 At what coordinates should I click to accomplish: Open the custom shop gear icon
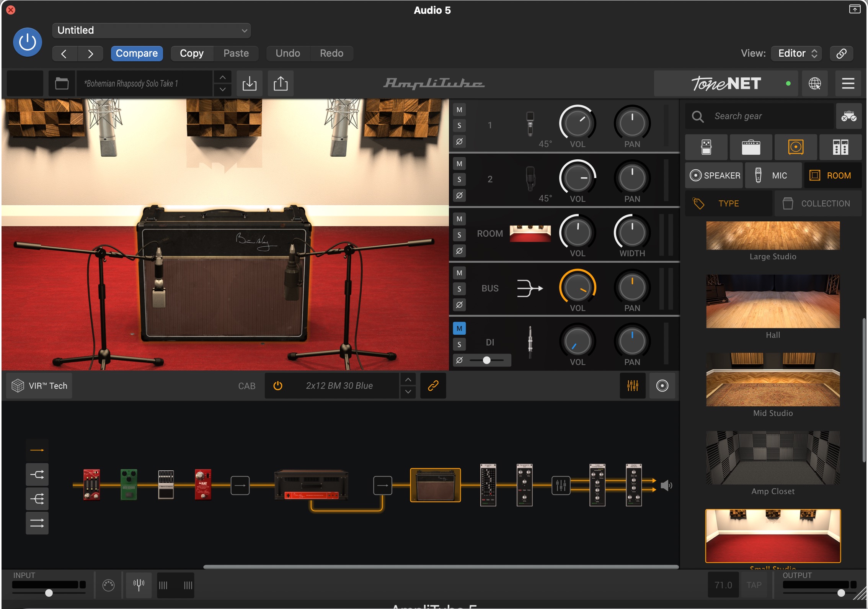coord(848,116)
